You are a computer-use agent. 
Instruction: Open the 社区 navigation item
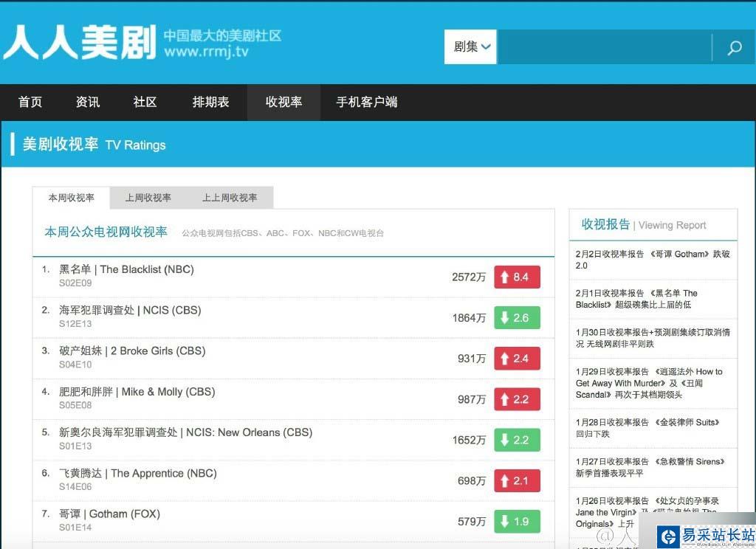(145, 102)
